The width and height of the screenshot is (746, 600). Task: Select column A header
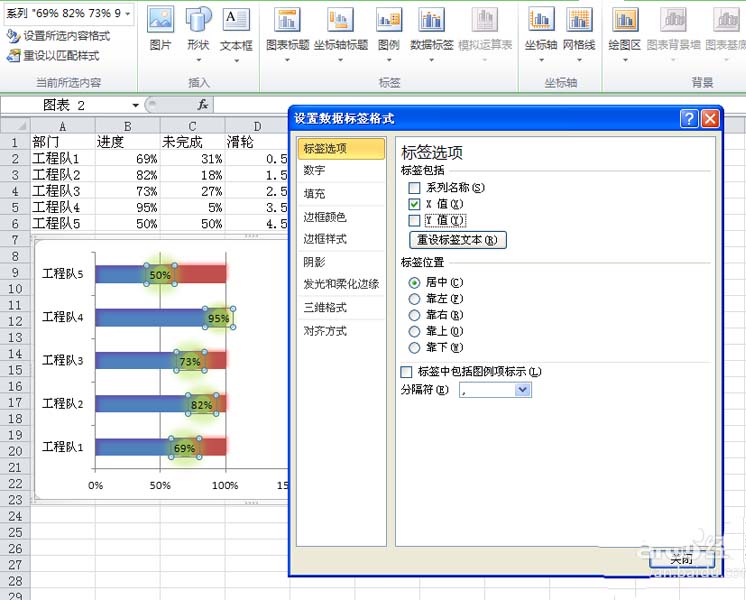[63, 126]
